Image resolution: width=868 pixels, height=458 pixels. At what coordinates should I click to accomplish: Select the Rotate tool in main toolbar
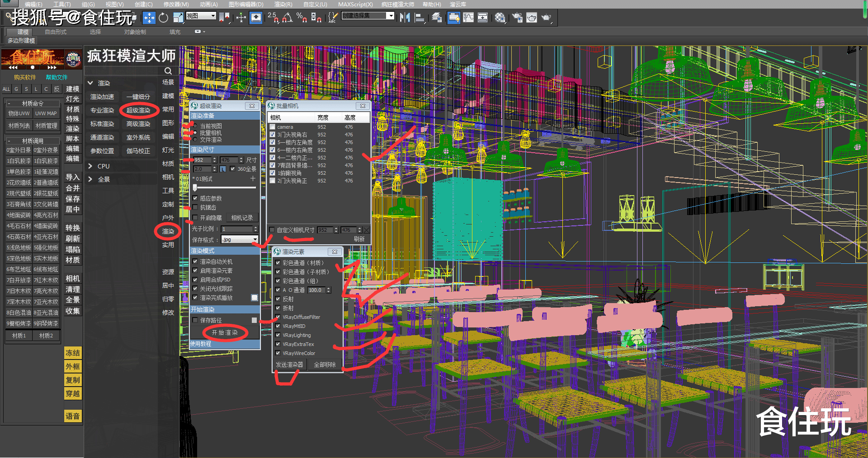(164, 18)
